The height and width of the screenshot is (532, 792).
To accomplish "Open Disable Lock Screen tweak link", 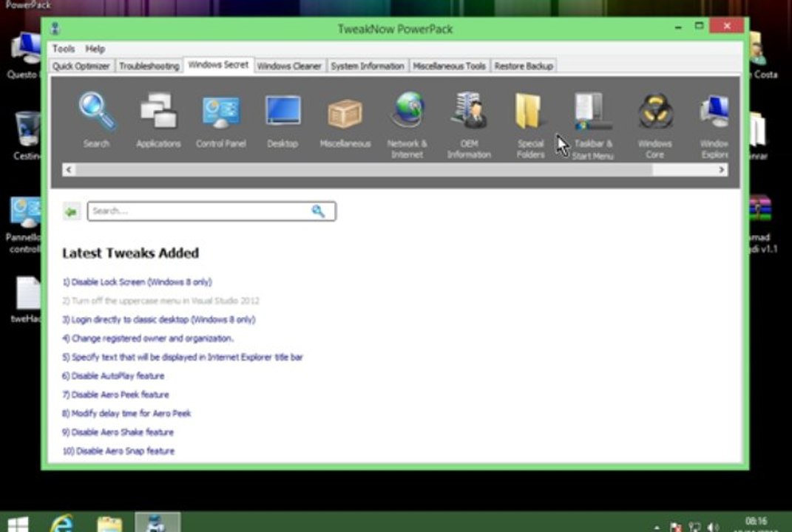I will (137, 282).
